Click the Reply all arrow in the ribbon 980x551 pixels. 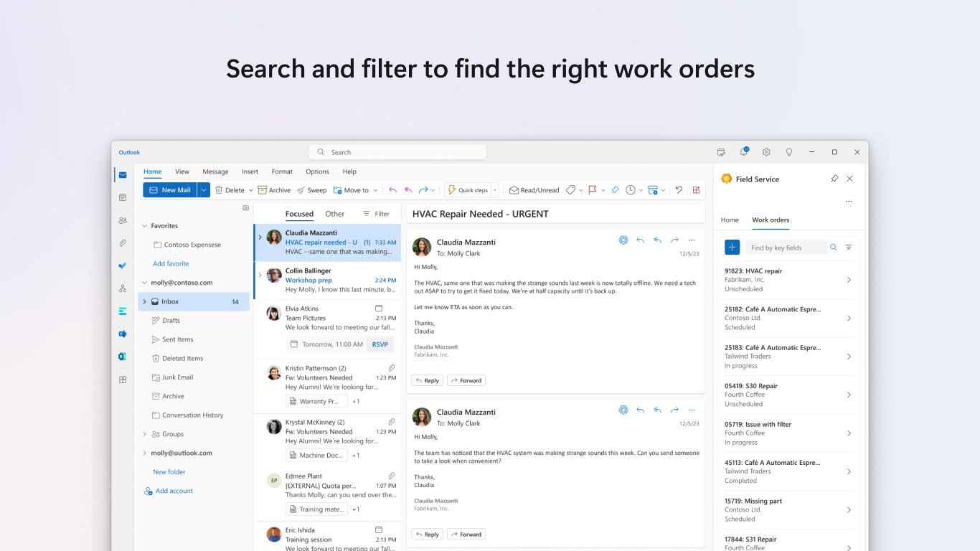(408, 190)
